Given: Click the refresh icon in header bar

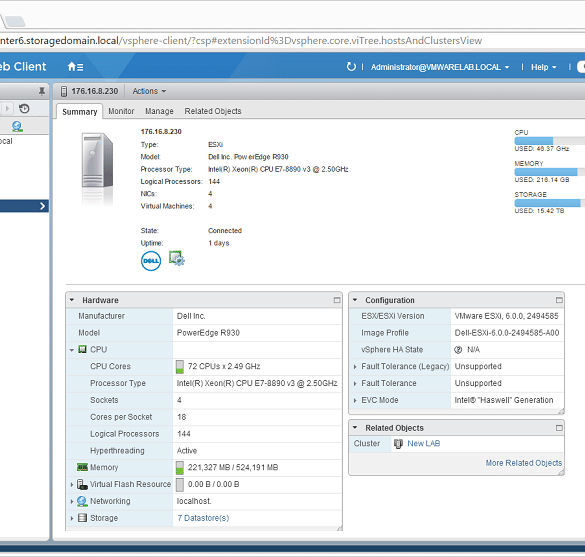Looking at the screenshot, I should (x=351, y=67).
